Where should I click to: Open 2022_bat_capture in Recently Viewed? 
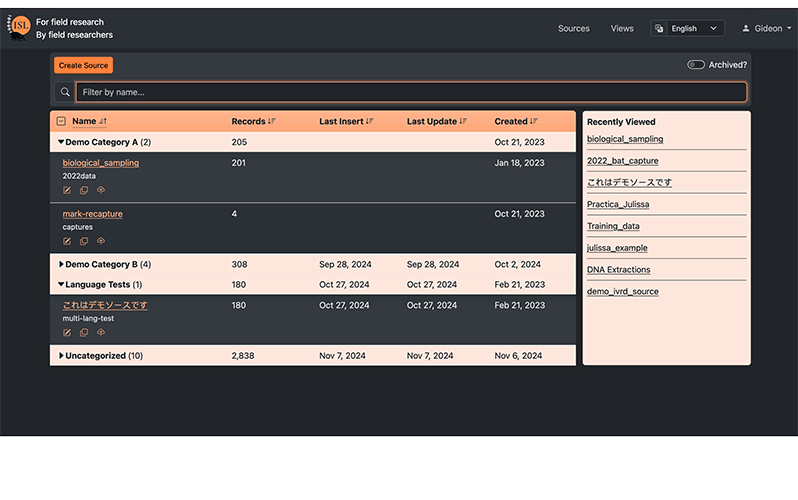click(622, 161)
